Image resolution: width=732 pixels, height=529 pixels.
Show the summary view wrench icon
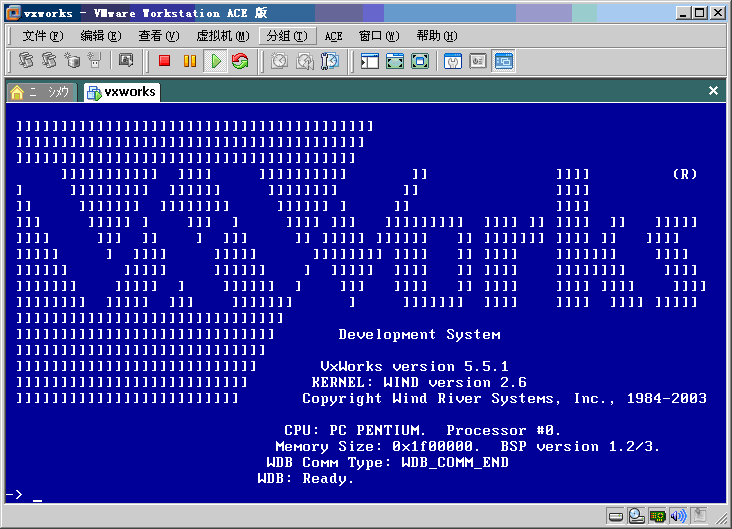(452, 61)
